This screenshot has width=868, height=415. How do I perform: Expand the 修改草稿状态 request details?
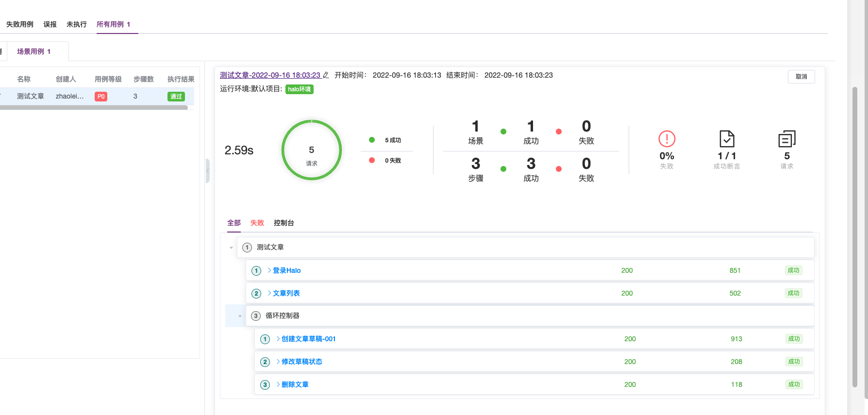pyautogui.click(x=278, y=362)
